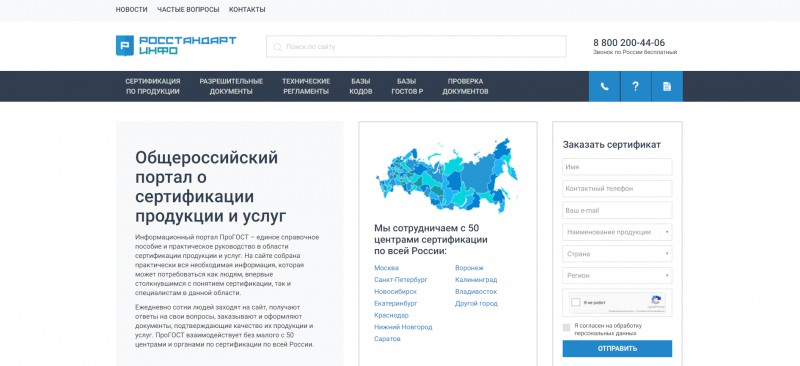Open the phone callback icon button

pos(605,86)
